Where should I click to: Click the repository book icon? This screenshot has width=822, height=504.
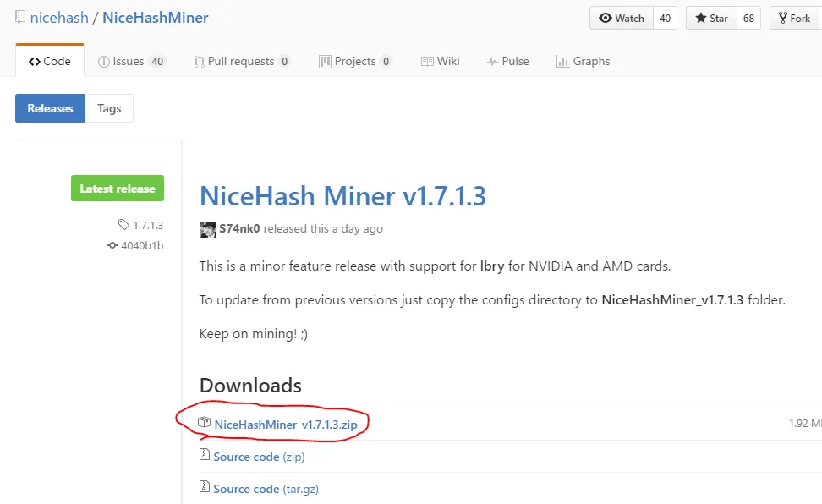tap(20, 17)
